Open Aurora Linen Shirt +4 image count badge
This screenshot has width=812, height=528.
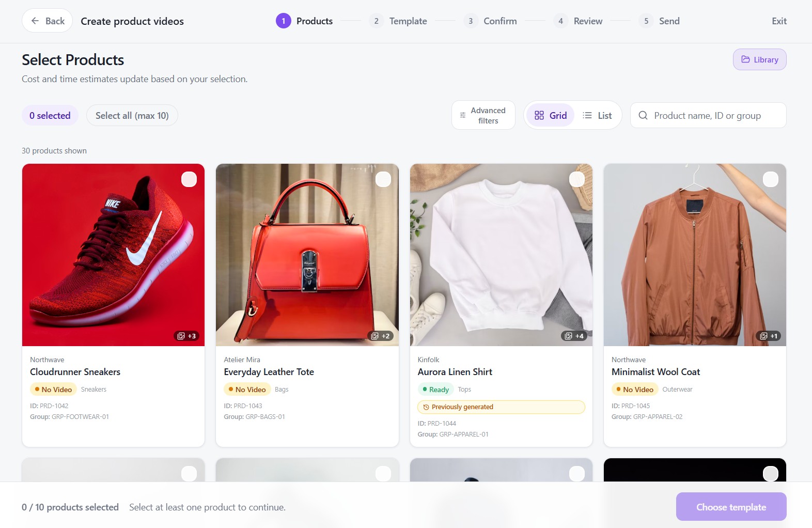point(574,336)
